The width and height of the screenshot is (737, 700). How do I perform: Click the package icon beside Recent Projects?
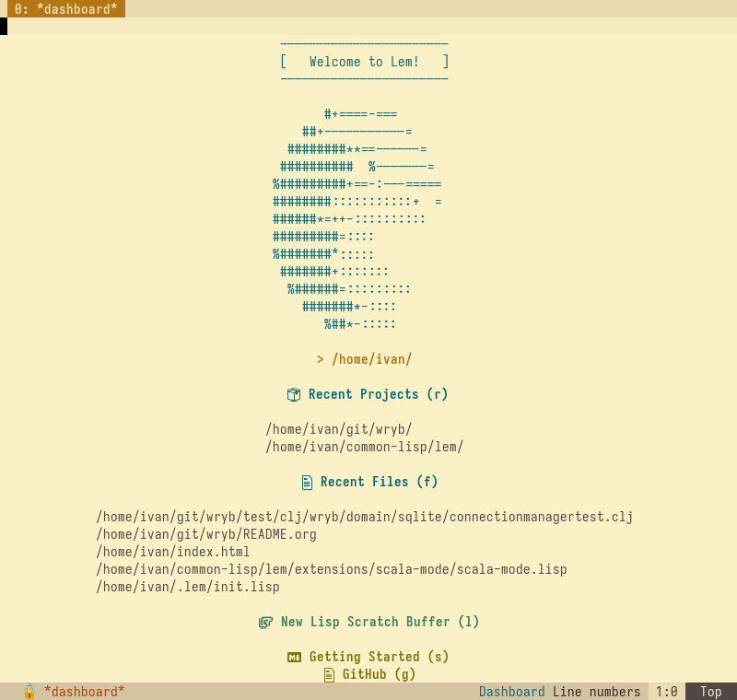294,394
